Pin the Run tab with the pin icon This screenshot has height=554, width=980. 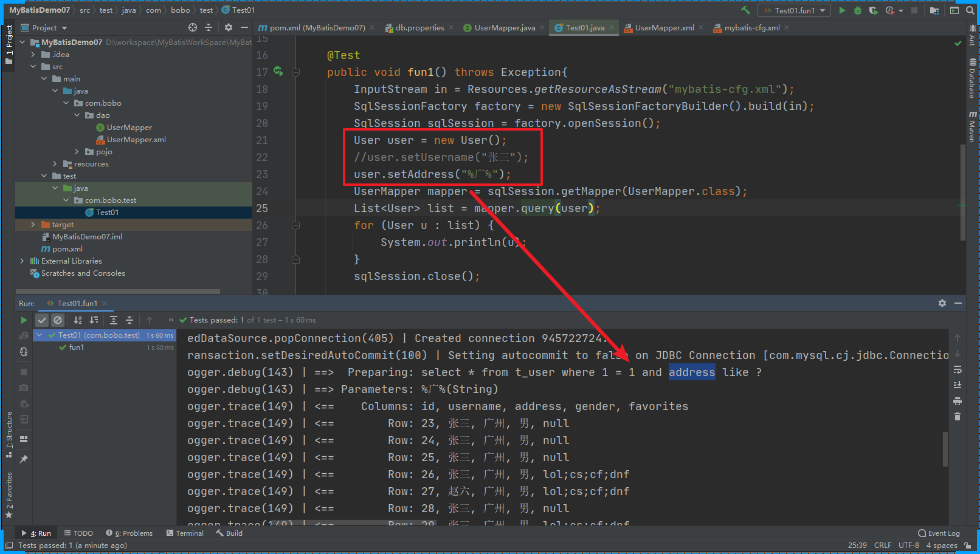(x=24, y=459)
